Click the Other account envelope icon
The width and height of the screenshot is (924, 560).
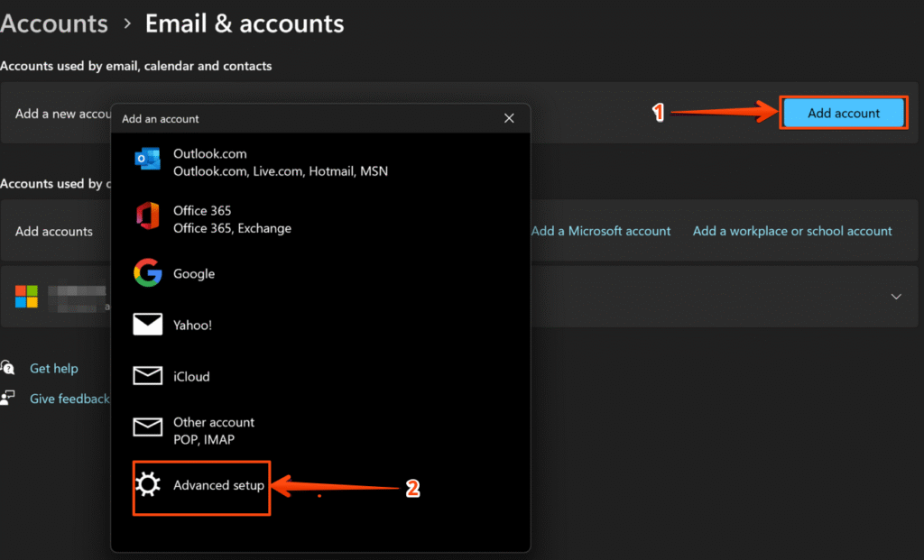coord(147,427)
